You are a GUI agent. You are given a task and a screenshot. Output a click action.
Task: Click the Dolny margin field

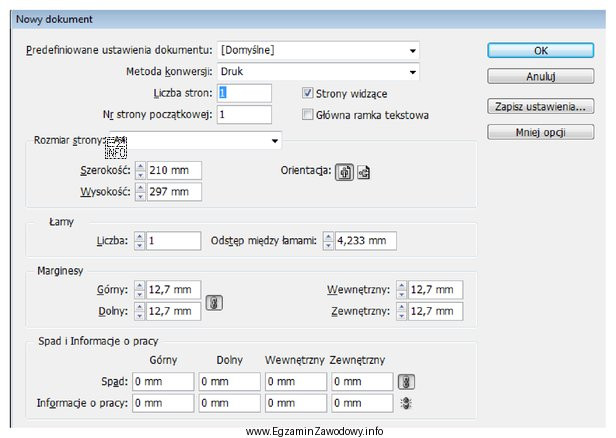click(174, 311)
